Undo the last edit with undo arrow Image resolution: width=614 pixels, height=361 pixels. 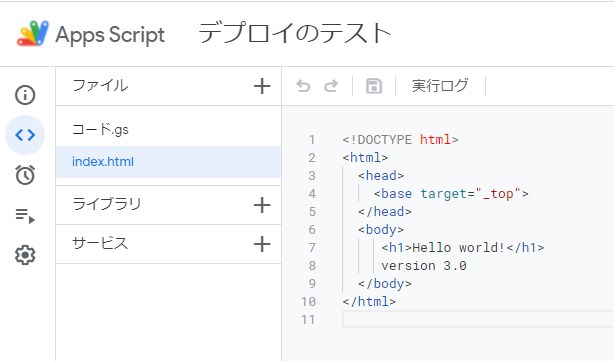tap(303, 86)
